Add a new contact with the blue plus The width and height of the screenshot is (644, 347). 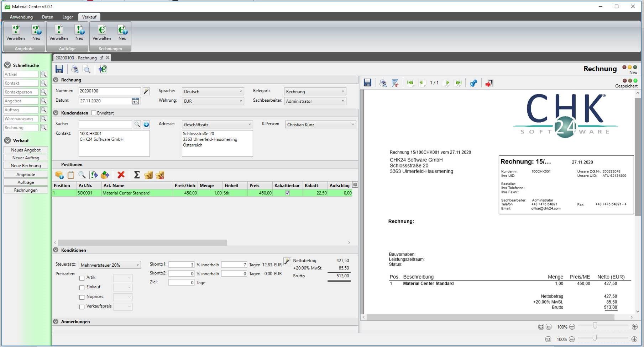pyautogui.click(x=146, y=124)
